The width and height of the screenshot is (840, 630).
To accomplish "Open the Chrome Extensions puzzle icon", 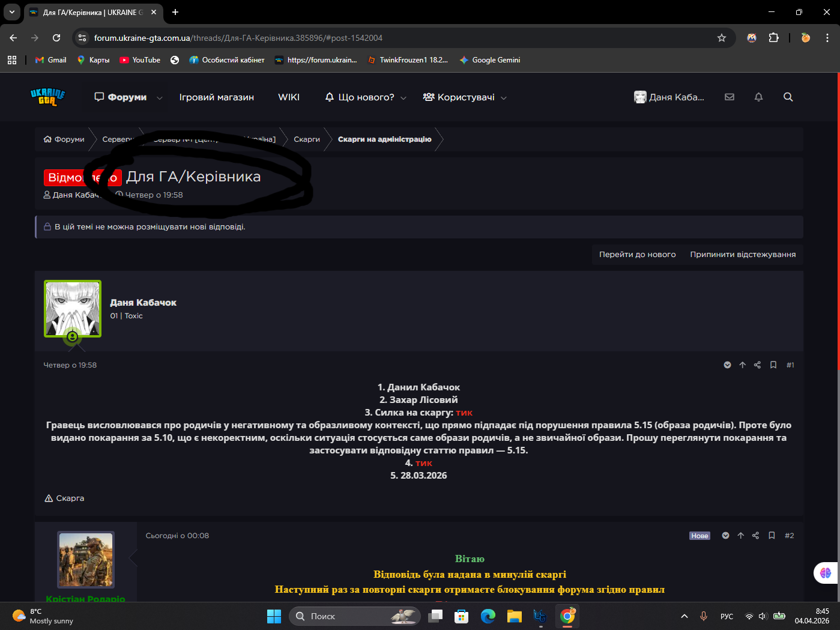I will [x=774, y=38].
